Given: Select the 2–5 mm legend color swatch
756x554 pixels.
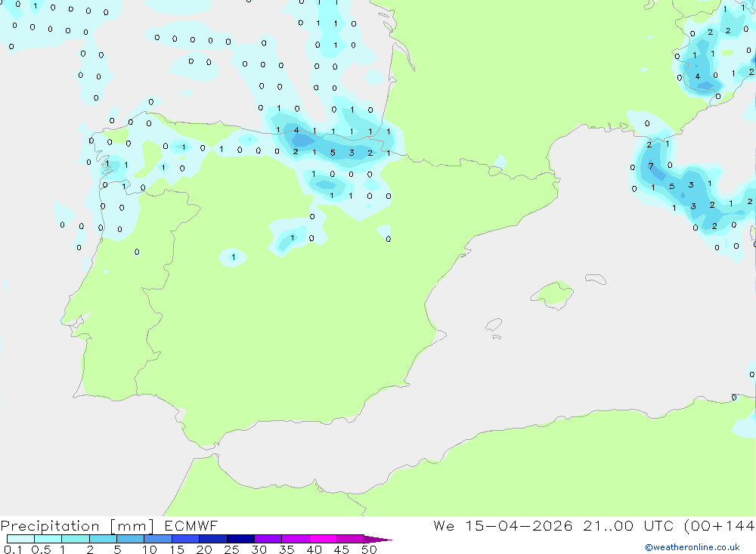Looking at the screenshot, I should coord(103,539).
